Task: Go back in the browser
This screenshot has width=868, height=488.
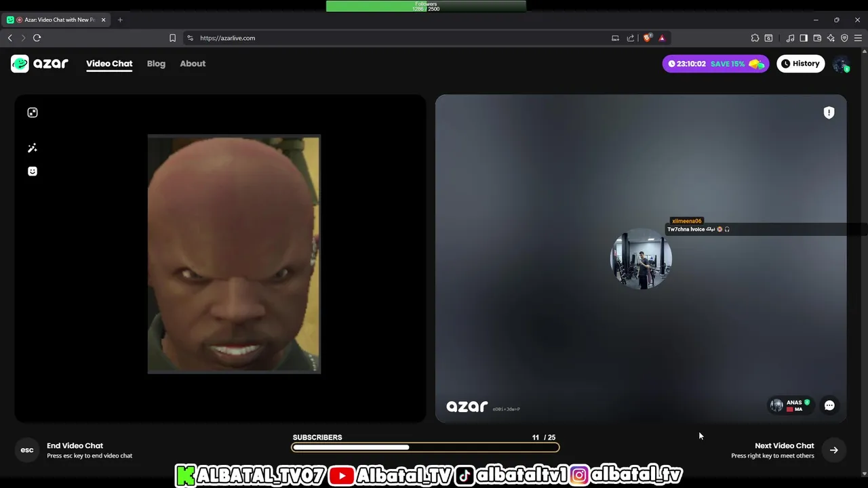Action: (9, 38)
